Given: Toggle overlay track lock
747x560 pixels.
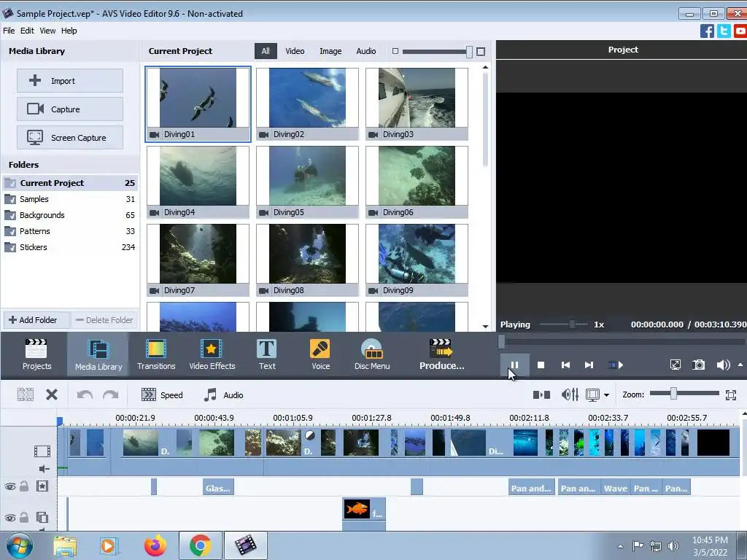Looking at the screenshot, I should point(24,517).
